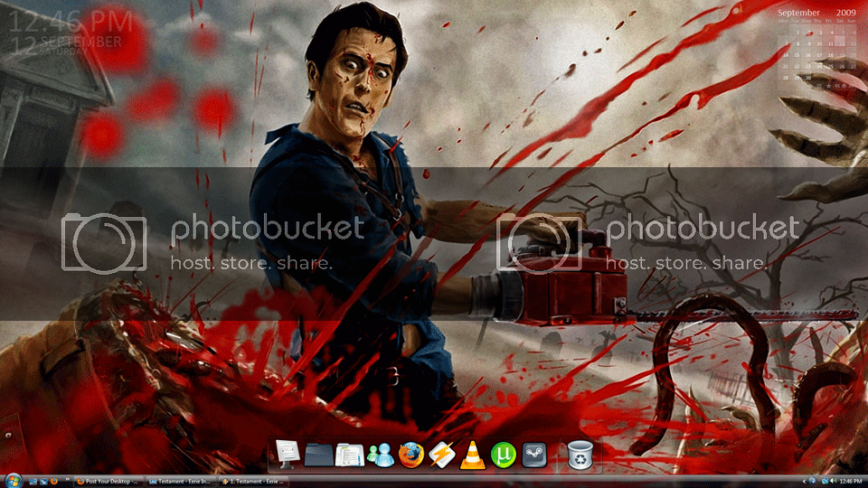The width and height of the screenshot is (868, 488).
Task: Open the Windows Start orb
Action: point(13,481)
